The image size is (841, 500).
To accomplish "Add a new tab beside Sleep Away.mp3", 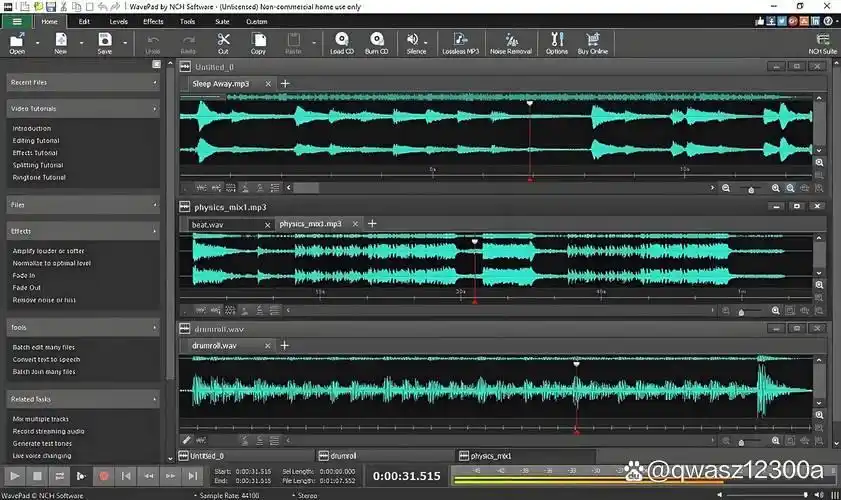I will click(285, 84).
